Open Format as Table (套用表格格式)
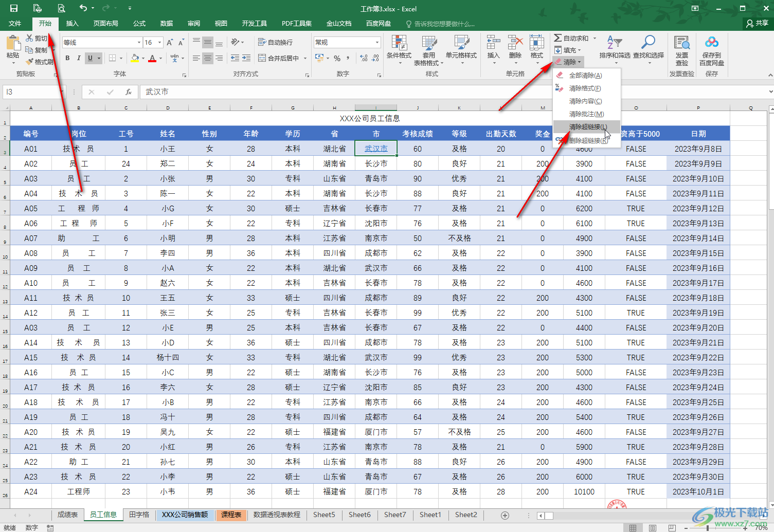 pyautogui.click(x=428, y=50)
